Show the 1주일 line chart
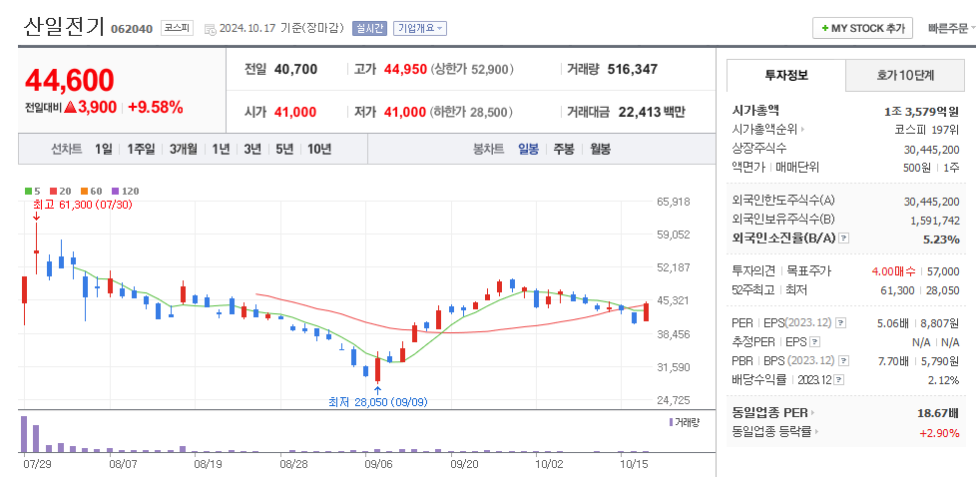980x477 pixels. (x=141, y=149)
